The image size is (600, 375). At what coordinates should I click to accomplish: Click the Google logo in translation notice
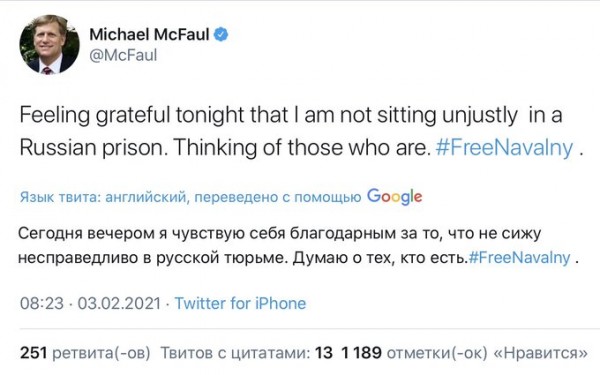pyautogui.click(x=395, y=197)
